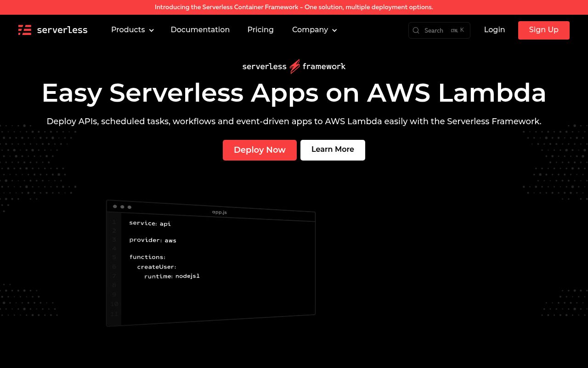Screen dimensions: 588x368
Task: Click the red window dot on code editor mockup
Action: [115, 207]
